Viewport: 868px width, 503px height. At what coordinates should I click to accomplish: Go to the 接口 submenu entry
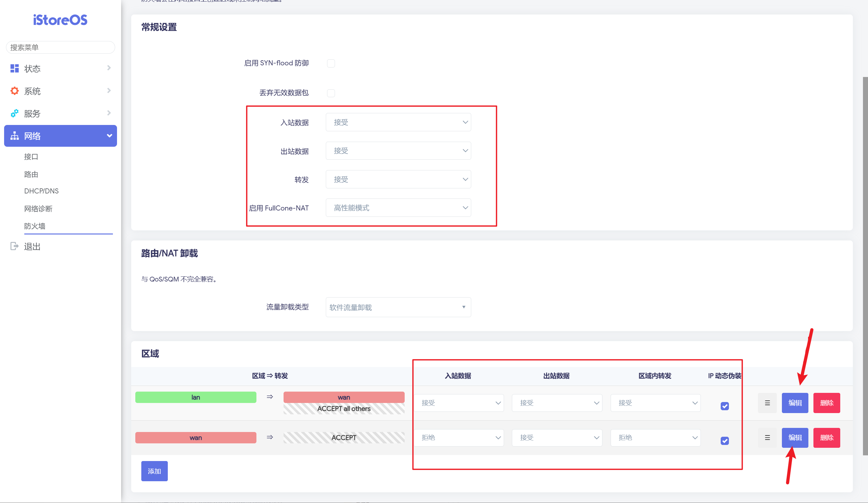pos(31,157)
